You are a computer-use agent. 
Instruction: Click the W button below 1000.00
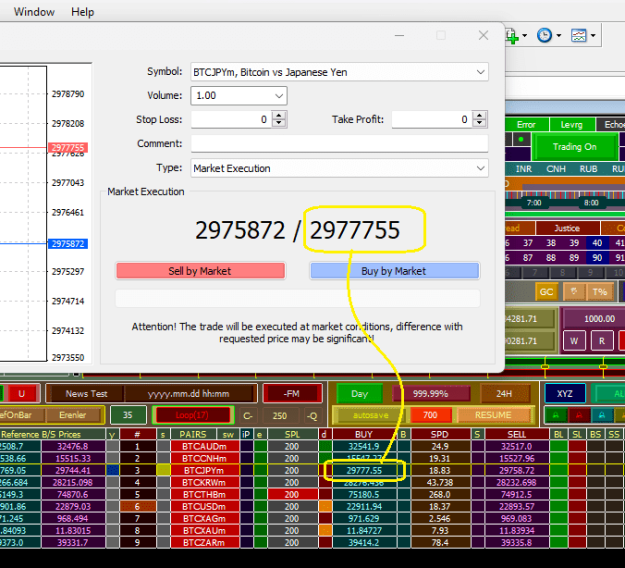pos(574,341)
